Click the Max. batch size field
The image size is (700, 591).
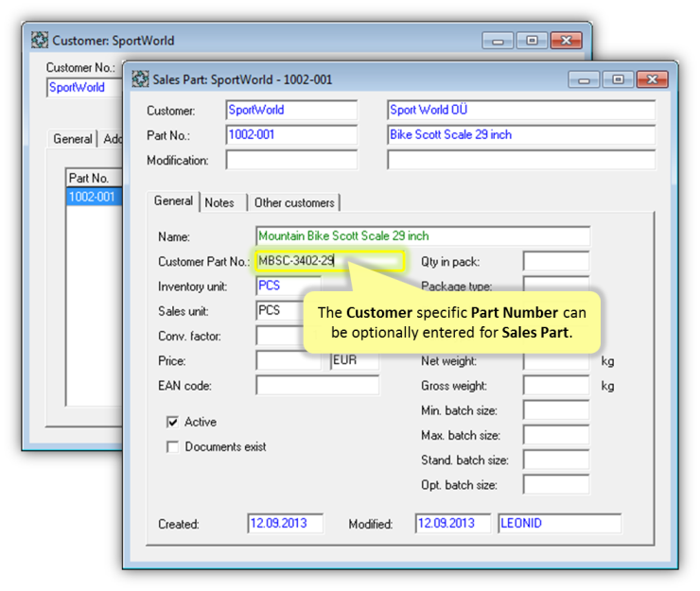pos(556,435)
